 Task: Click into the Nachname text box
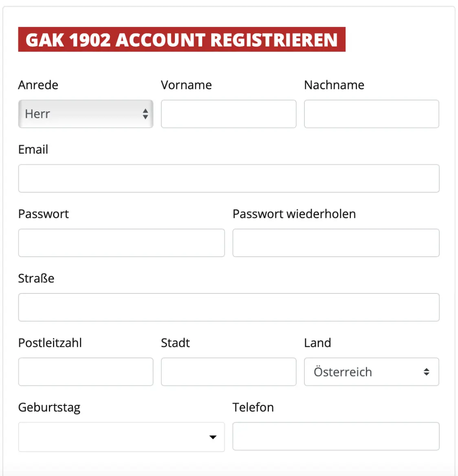click(x=371, y=114)
